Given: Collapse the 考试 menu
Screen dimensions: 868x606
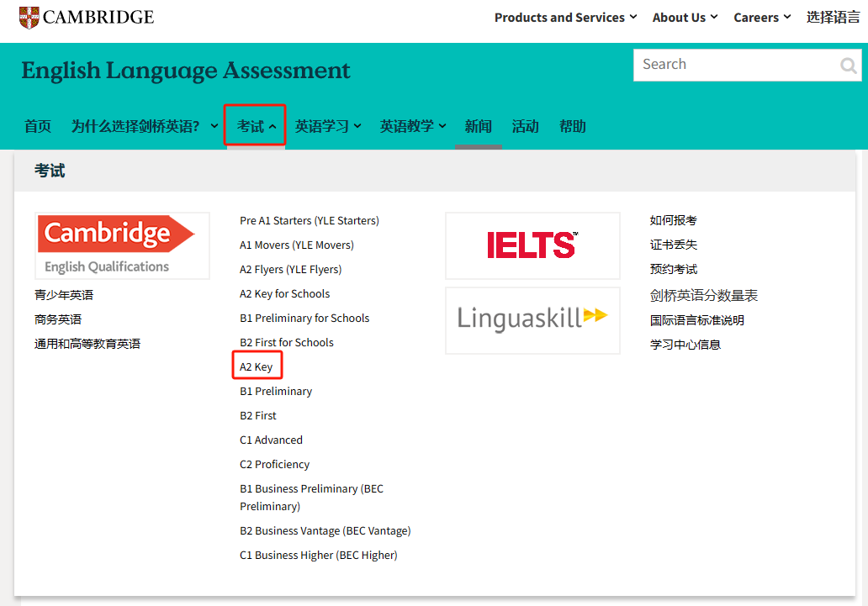Looking at the screenshot, I should pyautogui.click(x=255, y=126).
